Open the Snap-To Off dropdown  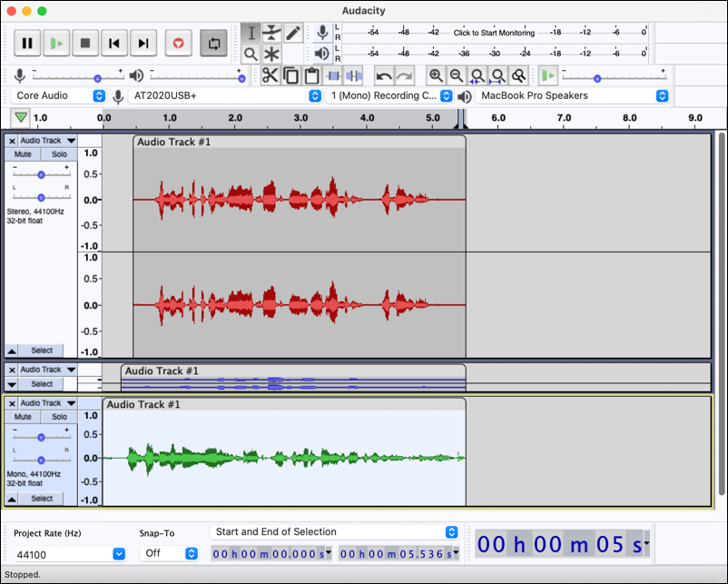169,553
